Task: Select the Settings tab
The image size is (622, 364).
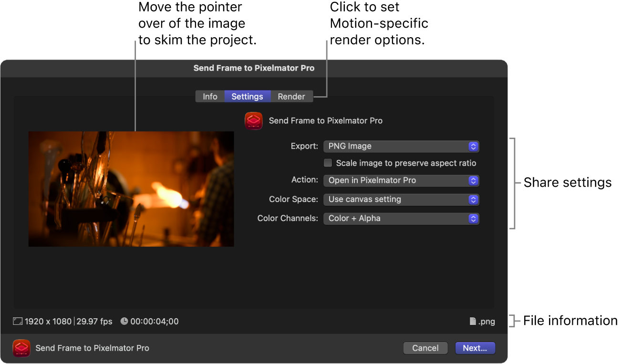Action: click(247, 96)
